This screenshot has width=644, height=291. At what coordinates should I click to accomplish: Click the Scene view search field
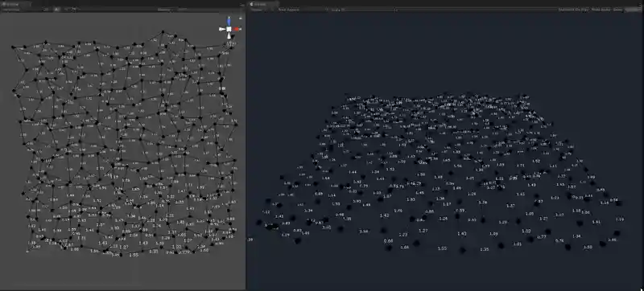209,10
